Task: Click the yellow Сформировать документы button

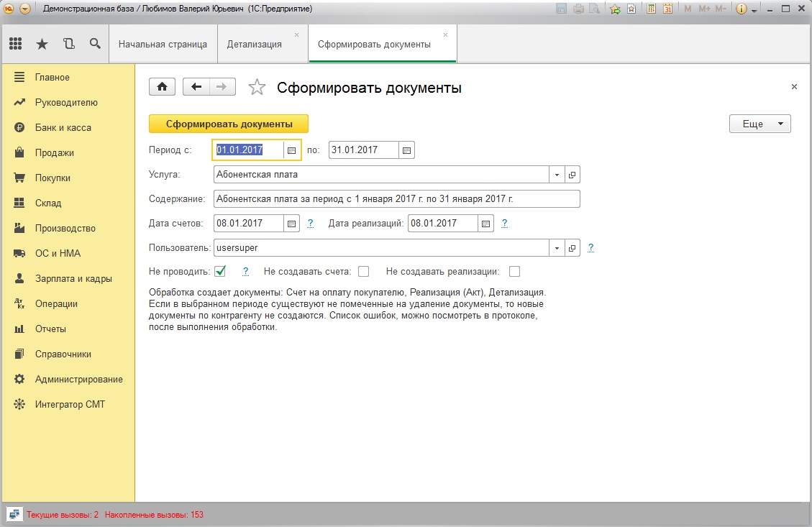Action: pyautogui.click(x=229, y=124)
